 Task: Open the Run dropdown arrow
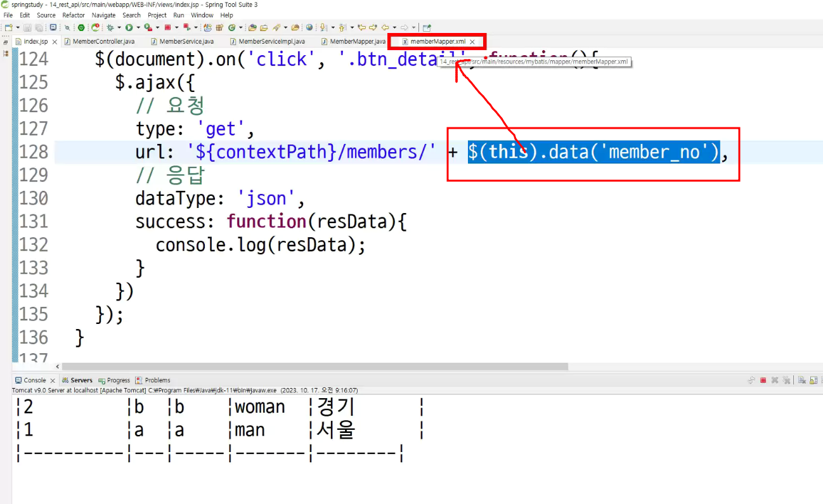click(138, 27)
